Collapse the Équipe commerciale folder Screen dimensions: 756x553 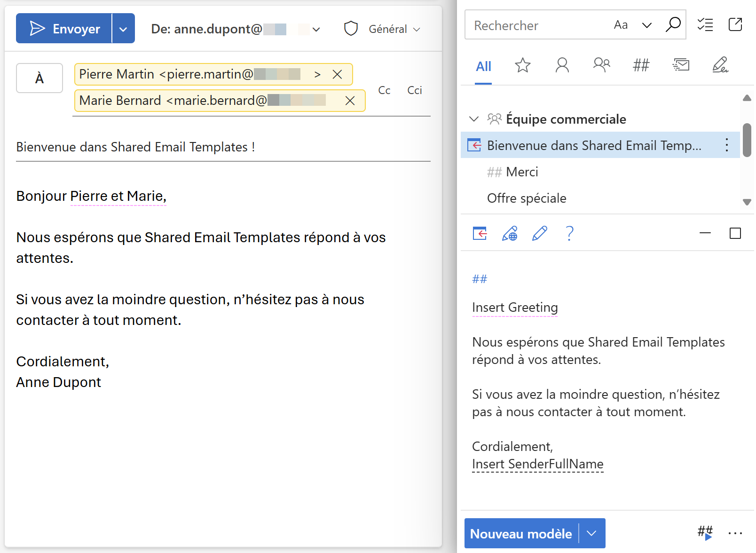(x=474, y=119)
